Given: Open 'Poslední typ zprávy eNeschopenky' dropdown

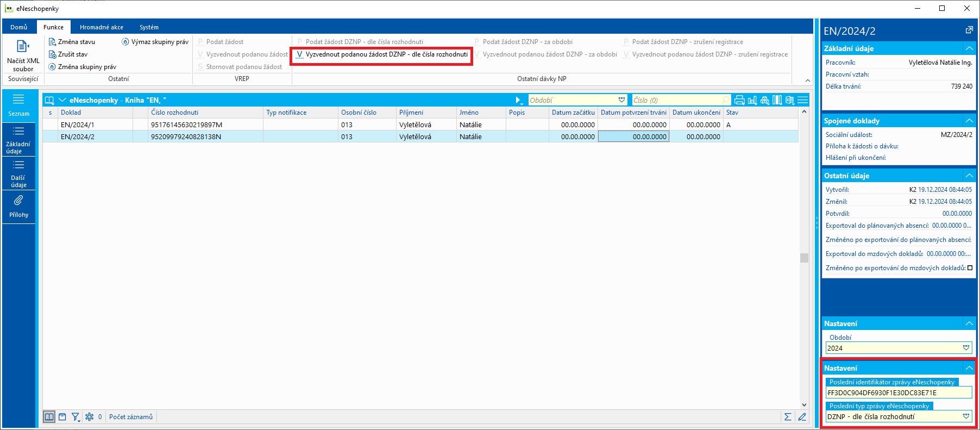Looking at the screenshot, I should (x=966, y=416).
